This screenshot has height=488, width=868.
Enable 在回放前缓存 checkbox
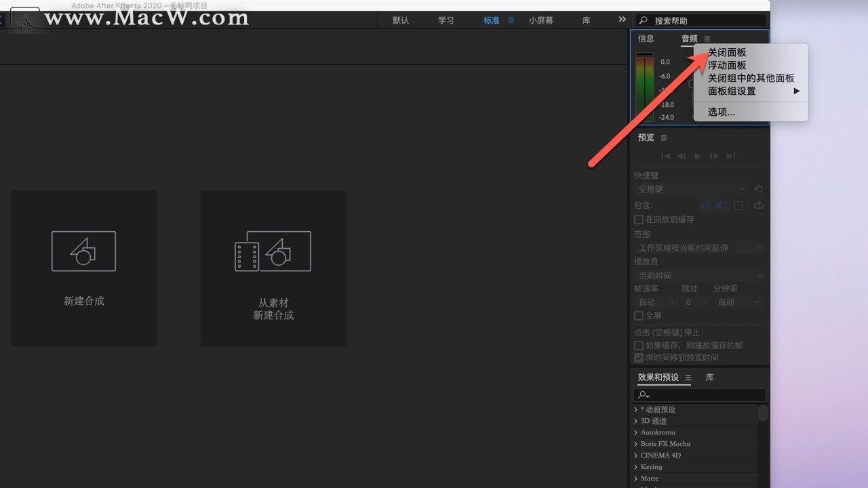pyautogui.click(x=639, y=220)
